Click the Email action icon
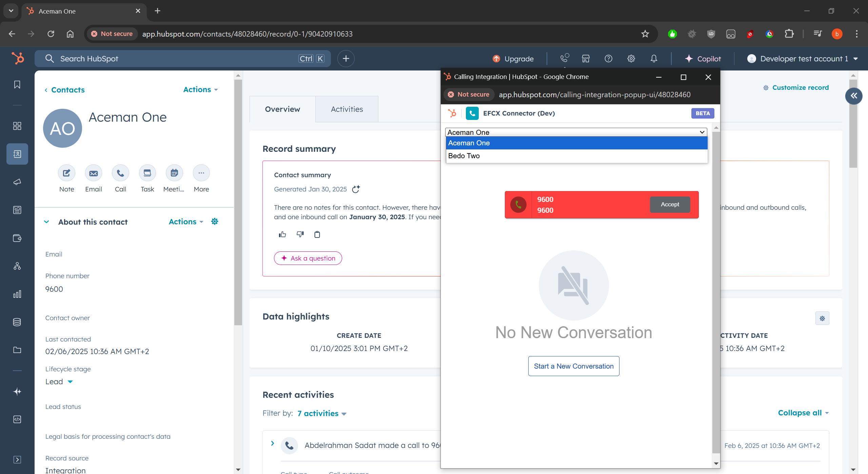868x474 pixels. tap(93, 173)
